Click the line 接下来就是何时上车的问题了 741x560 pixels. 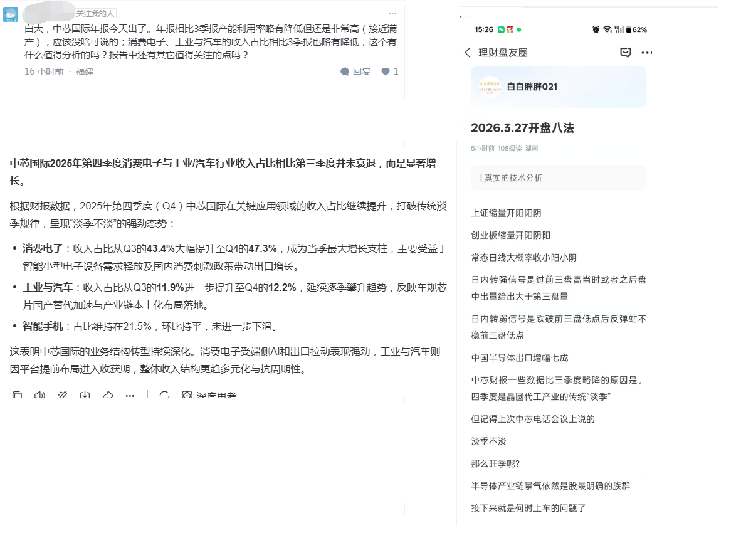click(x=528, y=508)
